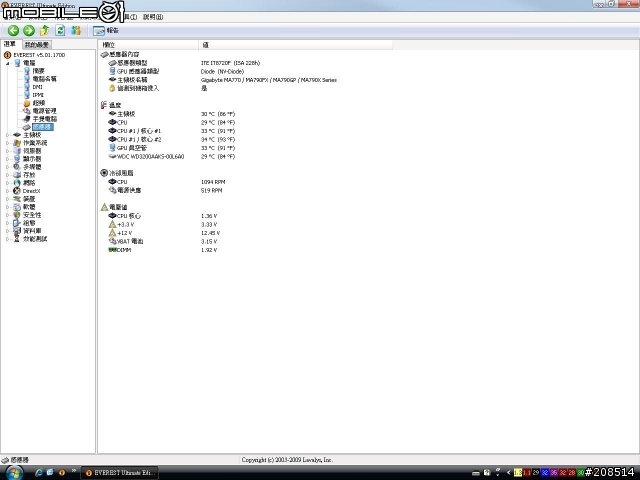Expand the 網路 (Network) tree node

[7, 183]
